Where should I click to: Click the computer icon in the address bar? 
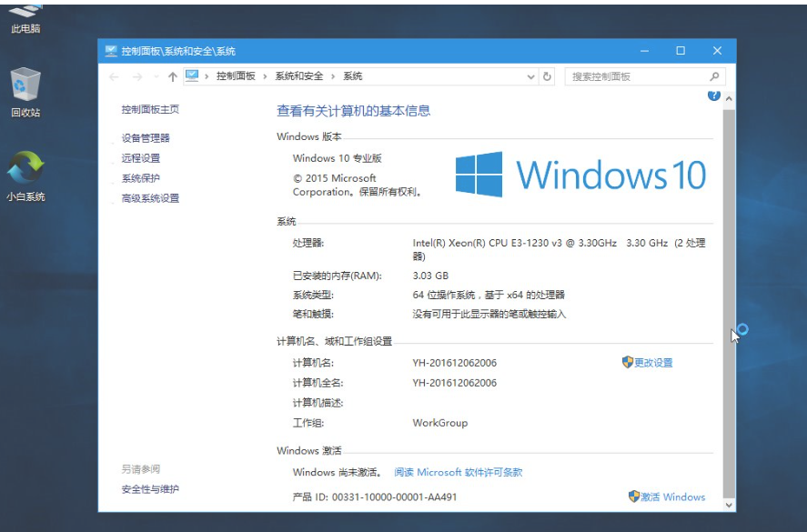click(192, 76)
